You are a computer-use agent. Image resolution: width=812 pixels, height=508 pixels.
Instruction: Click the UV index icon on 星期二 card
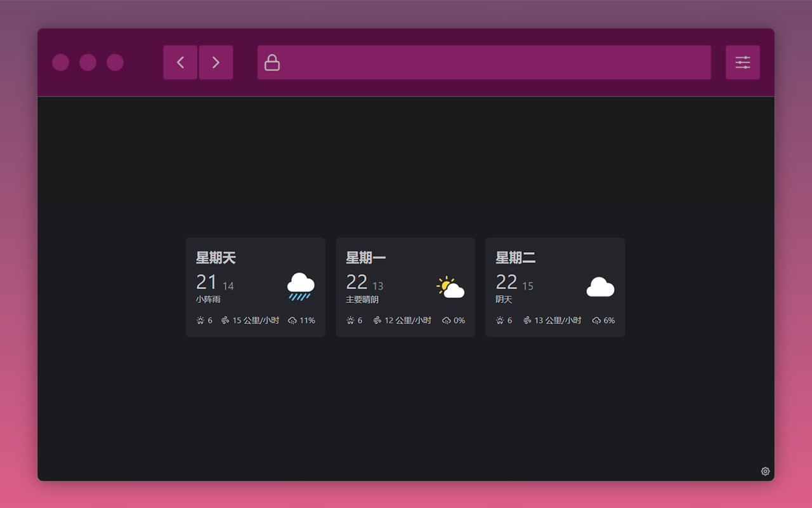pos(500,321)
